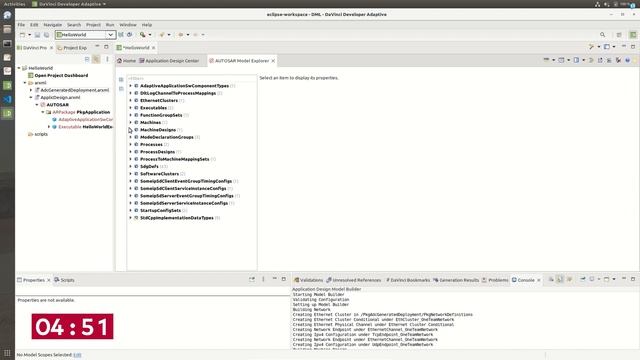Screen dimensions: 640x360
Task: Click the Home icon in editor tabs
Action: [120, 60]
